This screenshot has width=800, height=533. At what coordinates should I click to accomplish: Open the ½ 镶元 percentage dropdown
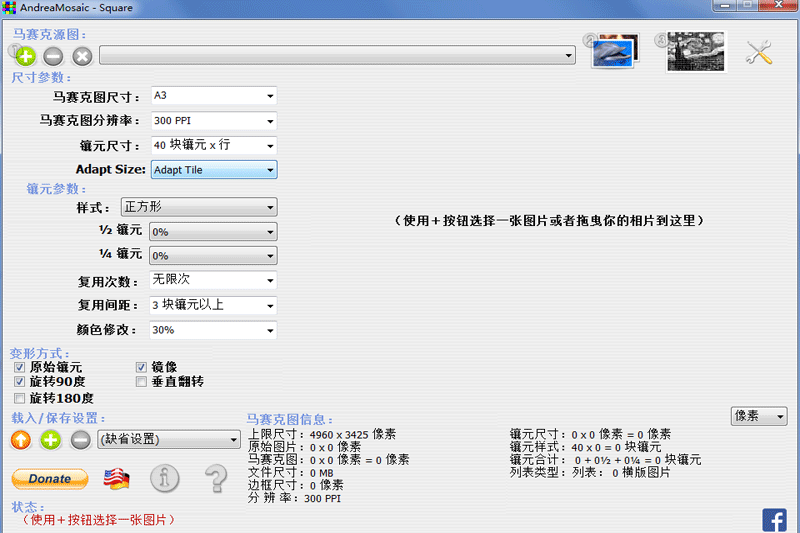(x=213, y=232)
